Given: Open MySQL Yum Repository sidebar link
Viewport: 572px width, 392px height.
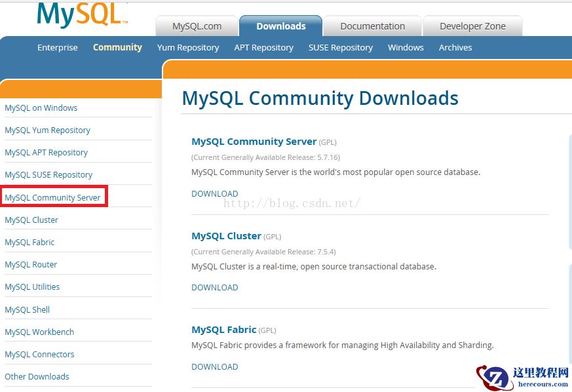Looking at the screenshot, I should pyautogui.click(x=47, y=130).
